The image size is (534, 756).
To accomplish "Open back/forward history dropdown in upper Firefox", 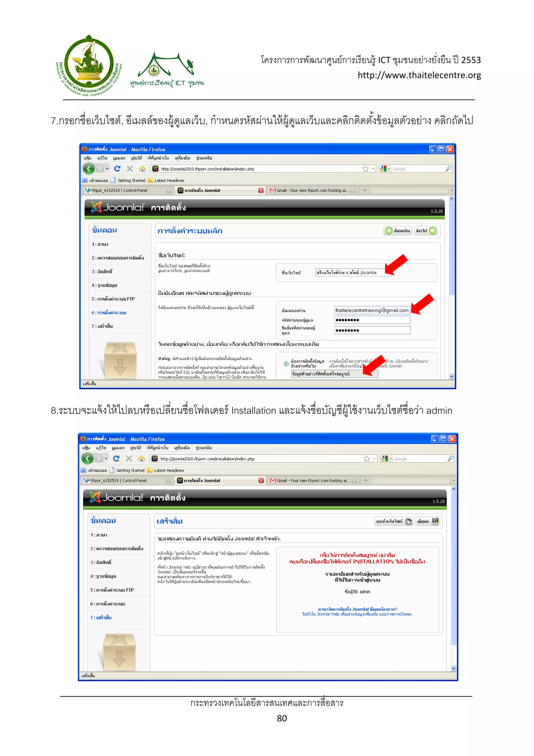I will coord(107,169).
